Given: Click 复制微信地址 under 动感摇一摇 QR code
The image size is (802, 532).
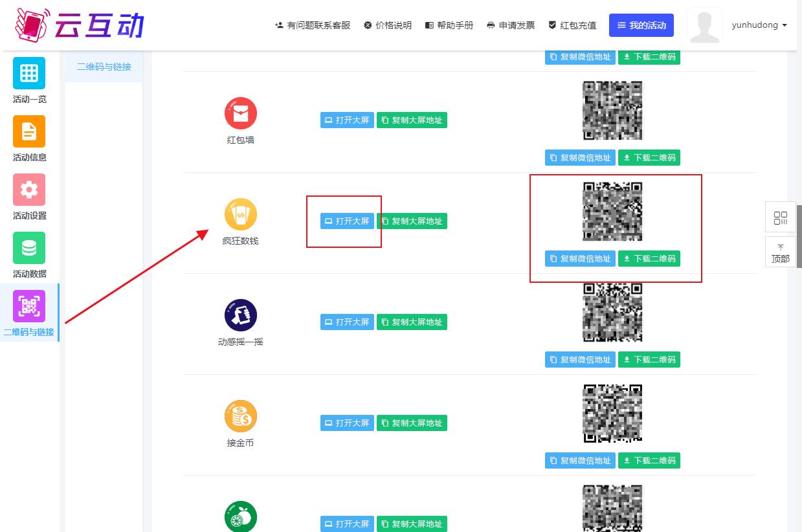Looking at the screenshot, I should coord(580,360).
